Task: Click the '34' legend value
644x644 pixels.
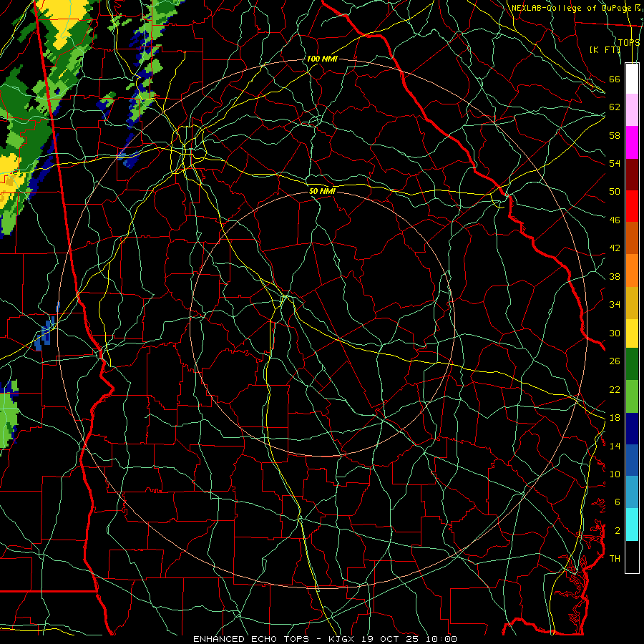Action: click(615, 305)
